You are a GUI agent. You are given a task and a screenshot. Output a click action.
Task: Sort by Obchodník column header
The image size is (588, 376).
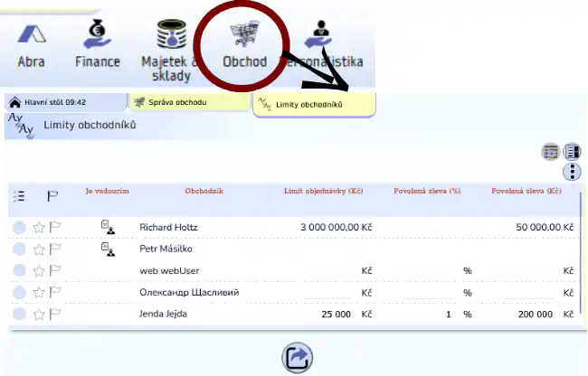point(204,192)
